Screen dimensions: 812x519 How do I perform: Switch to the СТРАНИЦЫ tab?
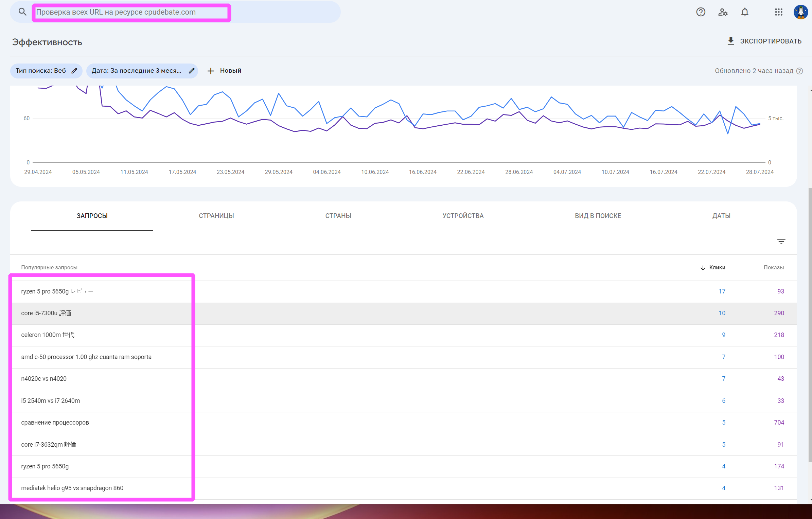216,216
